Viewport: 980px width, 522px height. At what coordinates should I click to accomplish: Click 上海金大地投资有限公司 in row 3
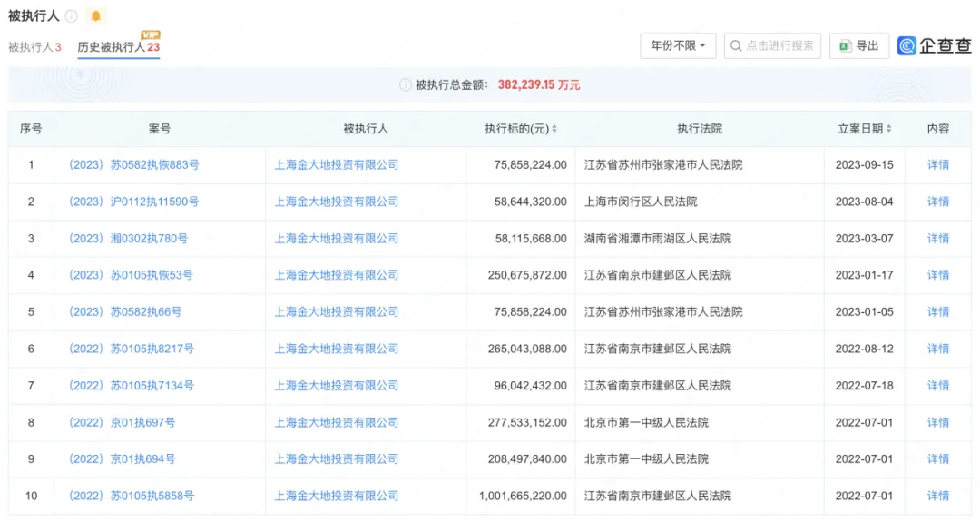click(337, 239)
